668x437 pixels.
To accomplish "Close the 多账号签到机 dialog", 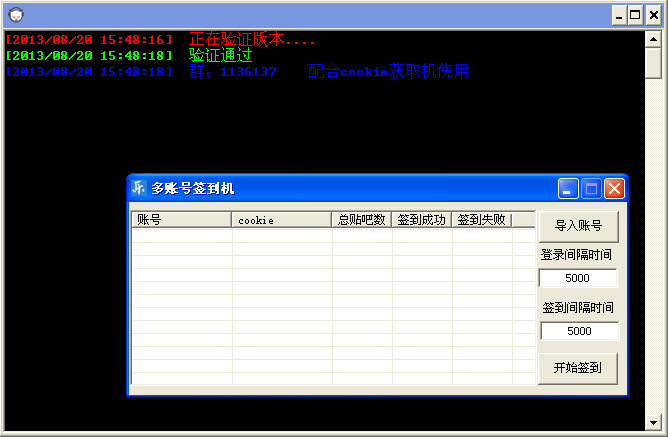I will coord(614,188).
